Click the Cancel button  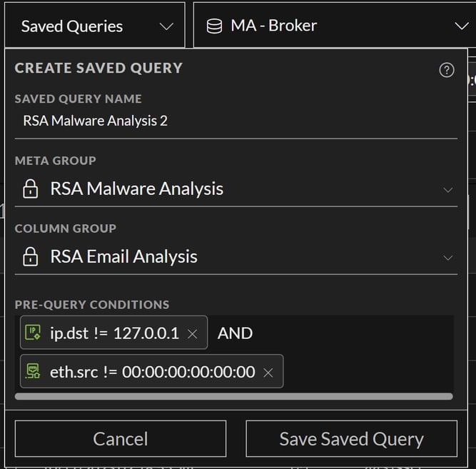pyautogui.click(x=121, y=438)
